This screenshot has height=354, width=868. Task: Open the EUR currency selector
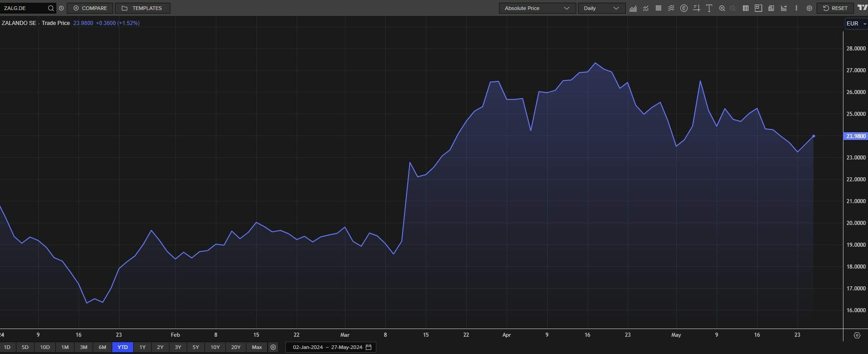pos(856,24)
